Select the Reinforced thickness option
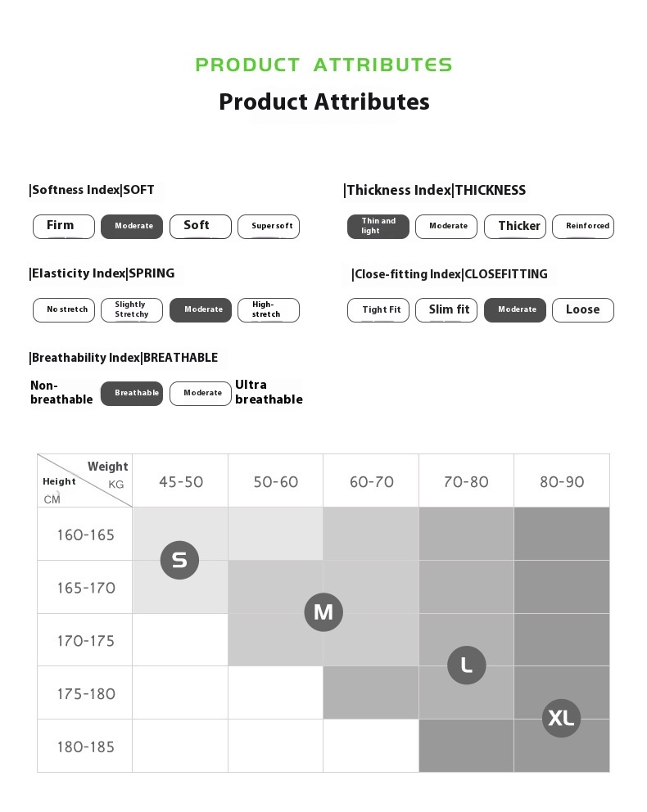 pyautogui.click(x=583, y=226)
